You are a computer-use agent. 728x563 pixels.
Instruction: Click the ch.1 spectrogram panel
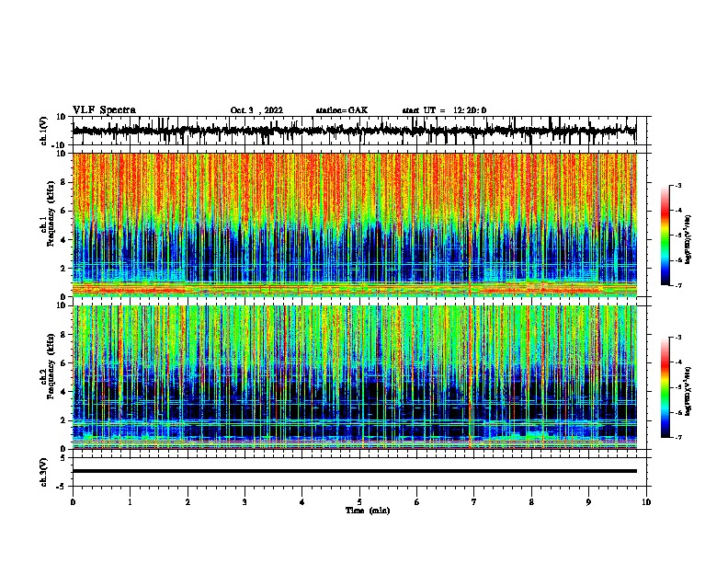point(355,224)
